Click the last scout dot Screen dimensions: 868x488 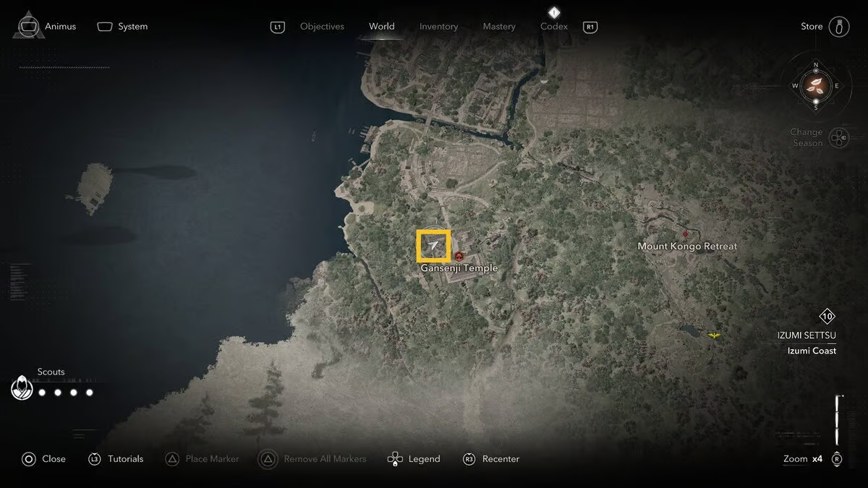(x=90, y=393)
